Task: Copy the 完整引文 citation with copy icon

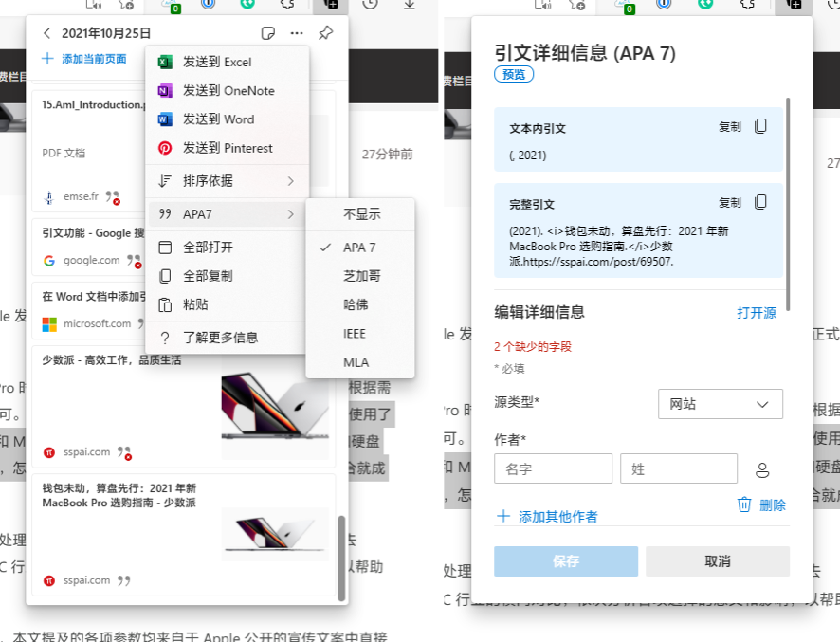Action: (x=760, y=203)
